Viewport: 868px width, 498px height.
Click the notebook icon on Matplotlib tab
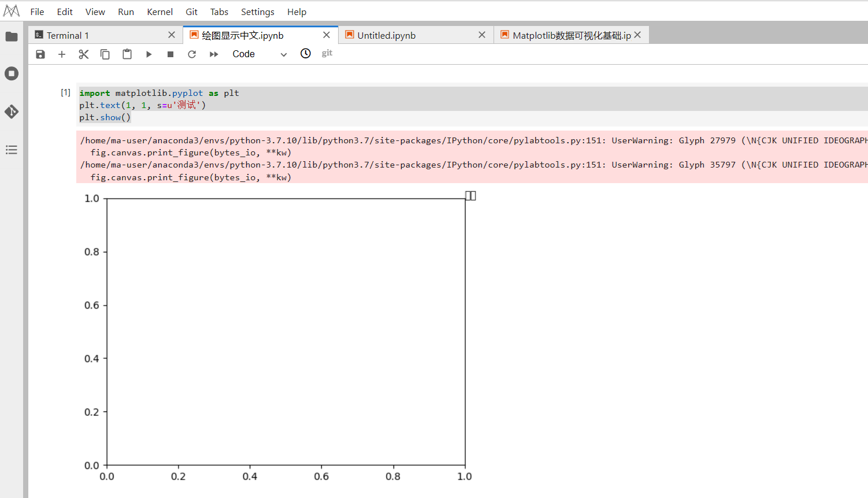[505, 35]
